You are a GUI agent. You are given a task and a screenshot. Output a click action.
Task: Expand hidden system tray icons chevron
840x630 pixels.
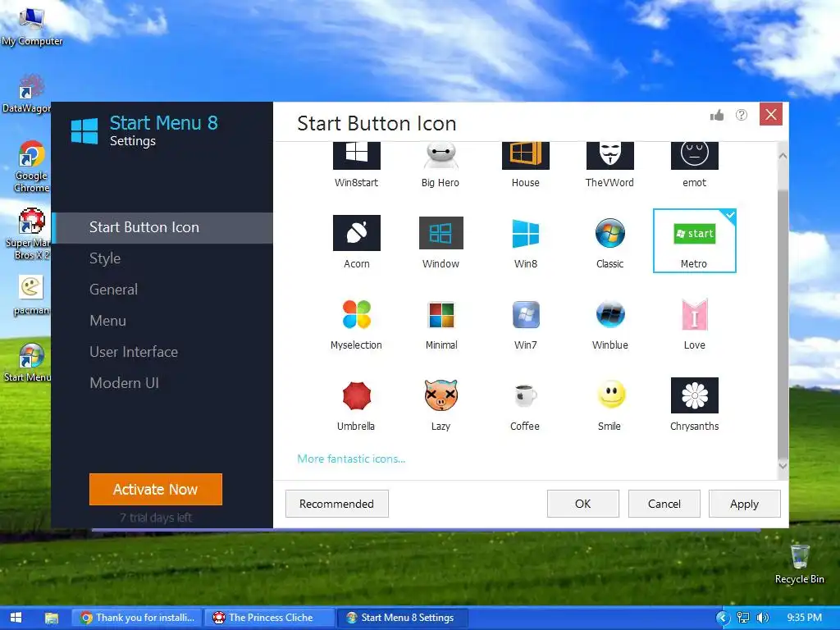(x=723, y=618)
